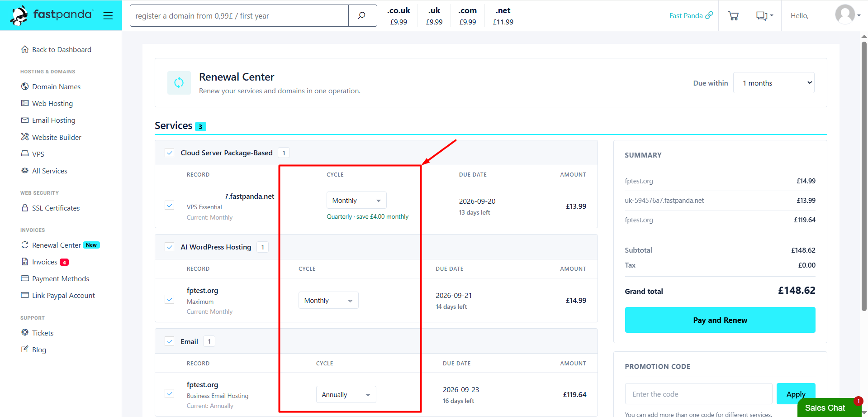Click the Renewal Center header cycle icon
This screenshot has width=868, height=417.
[x=179, y=82]
